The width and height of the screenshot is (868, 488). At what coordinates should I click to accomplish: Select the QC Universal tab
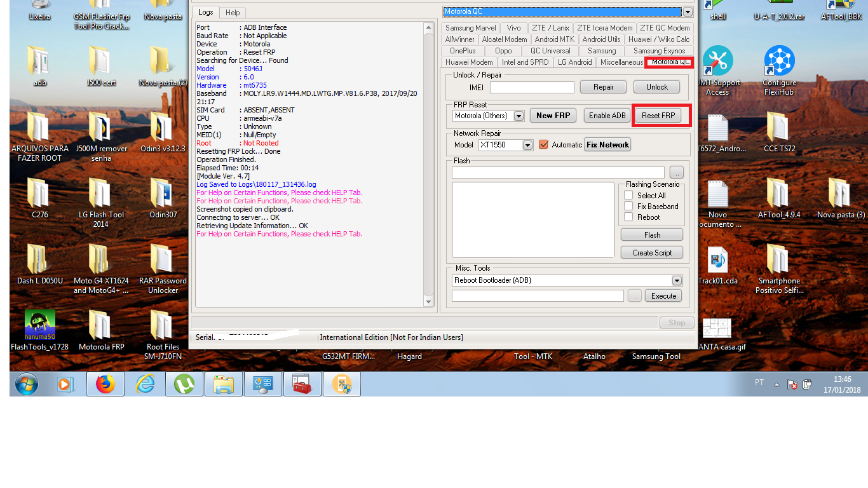(550, 51)
